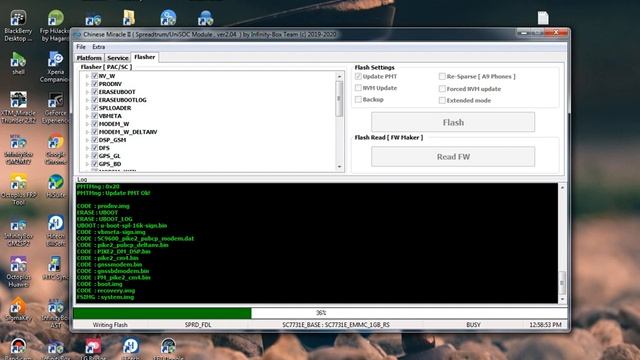The height and width of the screenshot is (360, 640).
Task: Expand the MODEM_W tree node
Action: point(87,124)
